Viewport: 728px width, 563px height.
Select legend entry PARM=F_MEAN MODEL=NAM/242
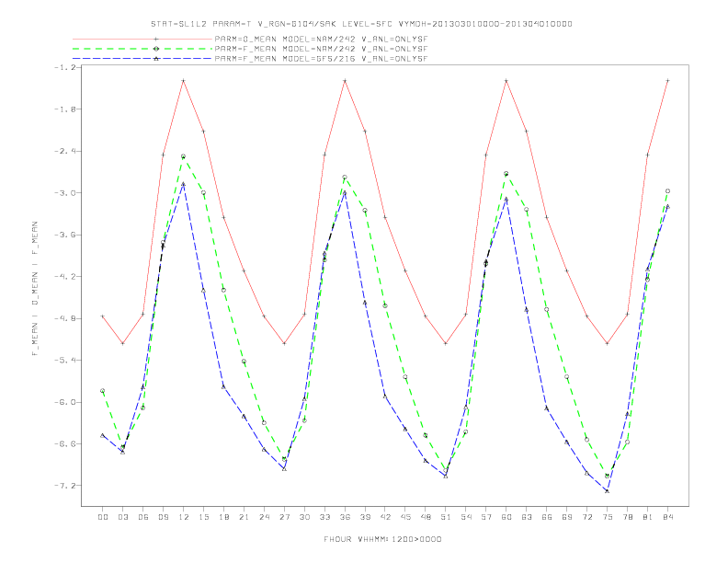(321, 49)
